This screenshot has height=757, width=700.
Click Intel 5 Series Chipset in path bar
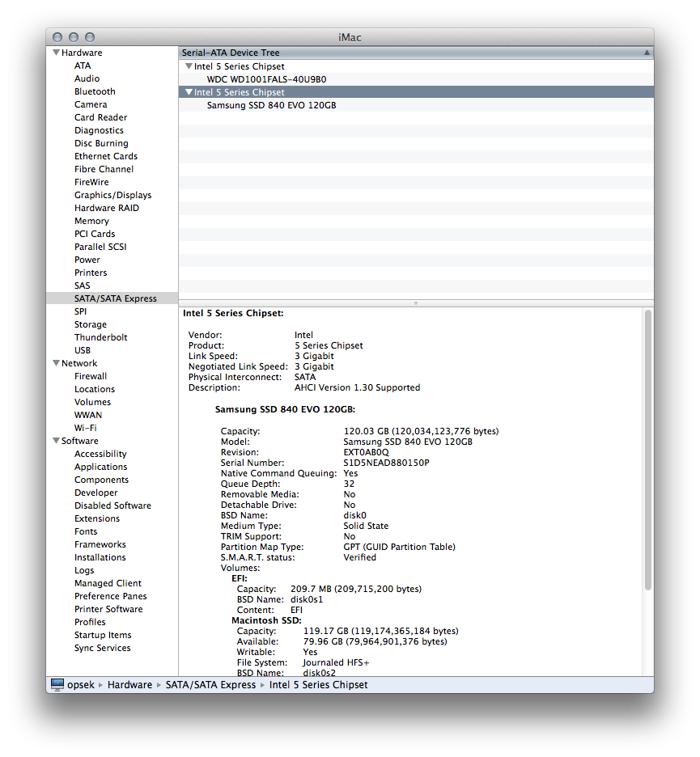(x=318, y=684)
